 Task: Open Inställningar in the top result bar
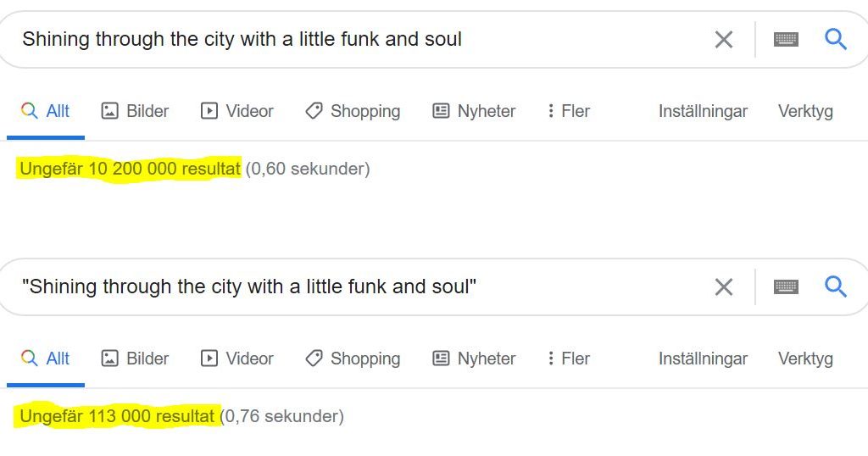pyautogui.click(x=703, y=111)
